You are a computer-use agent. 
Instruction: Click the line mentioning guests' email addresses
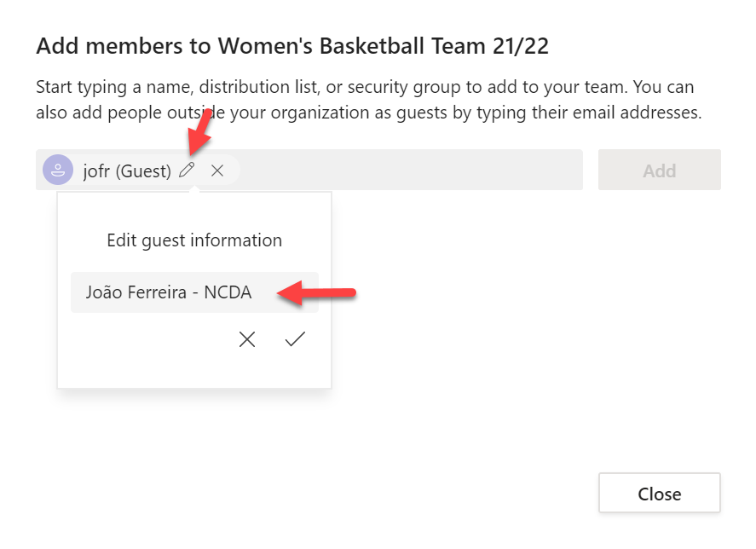click(x=368, y=113)
